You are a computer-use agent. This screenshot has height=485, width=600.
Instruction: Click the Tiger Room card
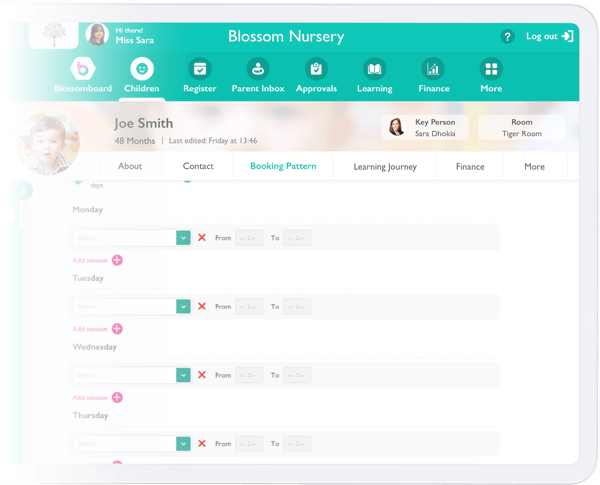522,127
